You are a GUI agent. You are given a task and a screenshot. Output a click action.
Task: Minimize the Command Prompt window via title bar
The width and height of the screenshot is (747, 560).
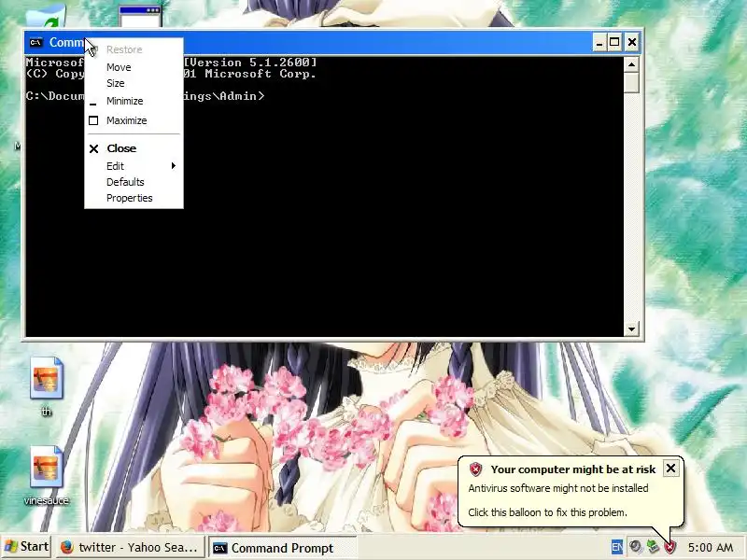(599, 42)
